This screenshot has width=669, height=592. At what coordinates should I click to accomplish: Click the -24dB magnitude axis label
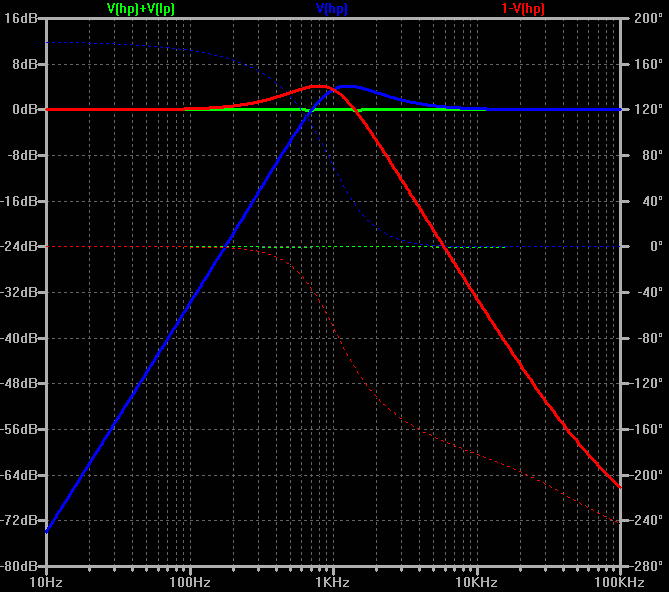19,247
